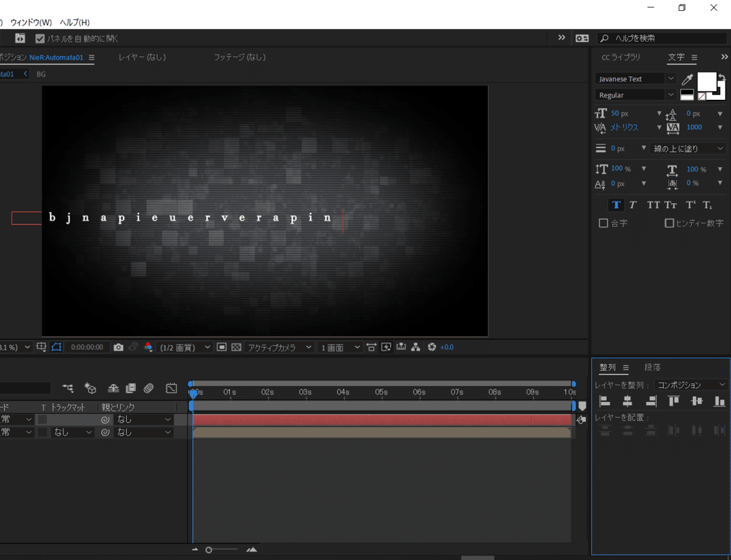Enable the ヒンディー数字 checkbox
Screen dimensions: 731x560
[x=669, y=223]
